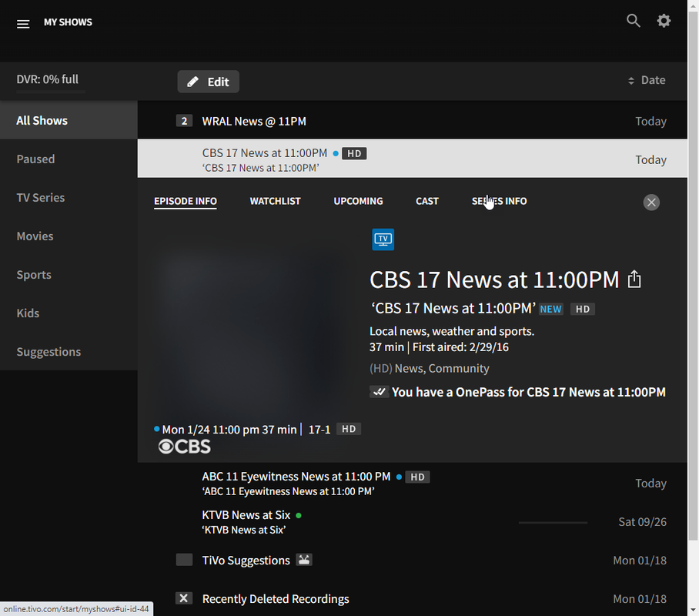This screenshot has width=699, height=616.
Task: Open the Date sort dropdown
Action: coord(647,80)
